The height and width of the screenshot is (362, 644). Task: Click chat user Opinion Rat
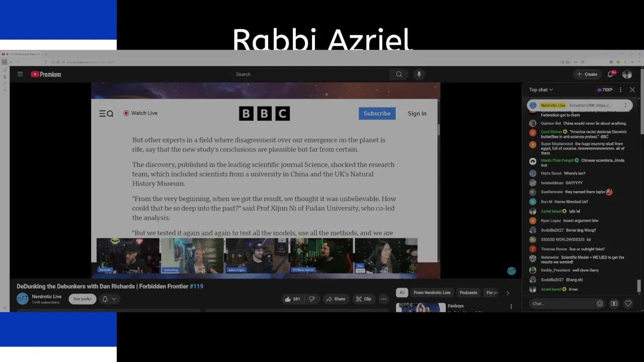coord(551,124)
